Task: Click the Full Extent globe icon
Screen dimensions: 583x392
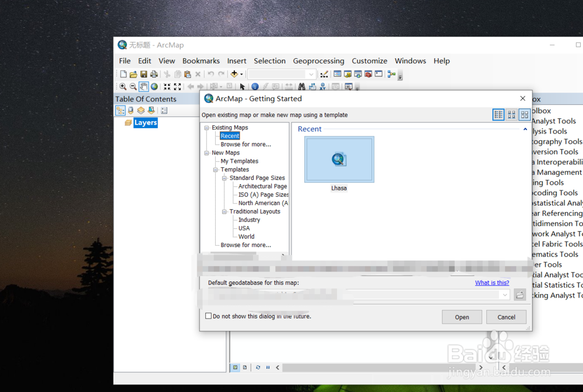Action: point(154,87)
